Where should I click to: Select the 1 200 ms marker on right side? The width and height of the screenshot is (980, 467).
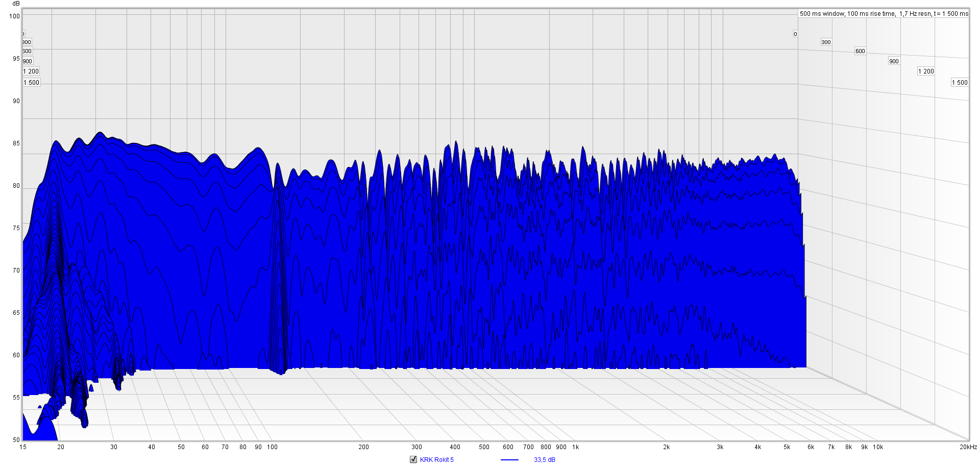(926, 71)
